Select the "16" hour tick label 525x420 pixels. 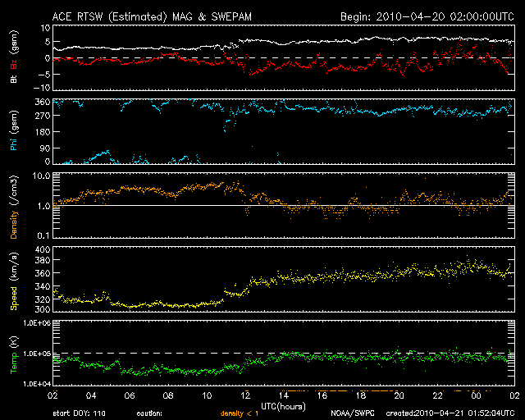(322, 395)
